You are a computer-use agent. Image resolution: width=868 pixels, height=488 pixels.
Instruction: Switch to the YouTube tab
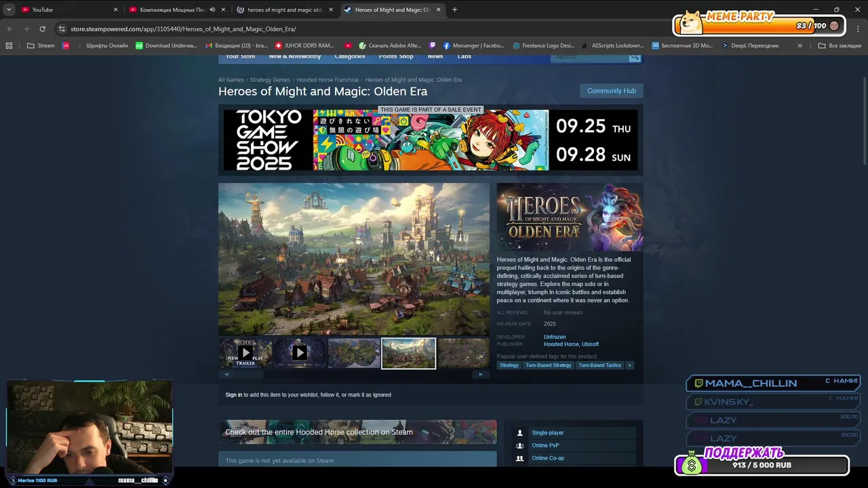(x=66, y=9)
